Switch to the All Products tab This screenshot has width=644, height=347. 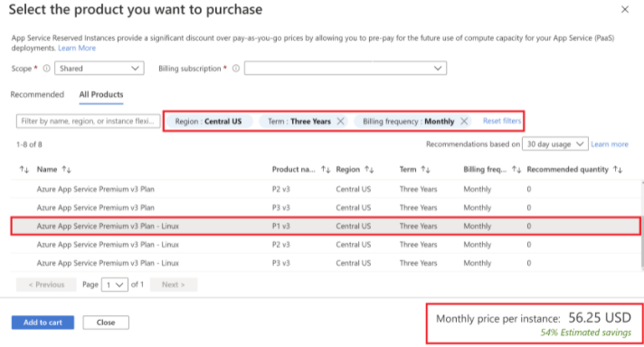click(101, 94)
